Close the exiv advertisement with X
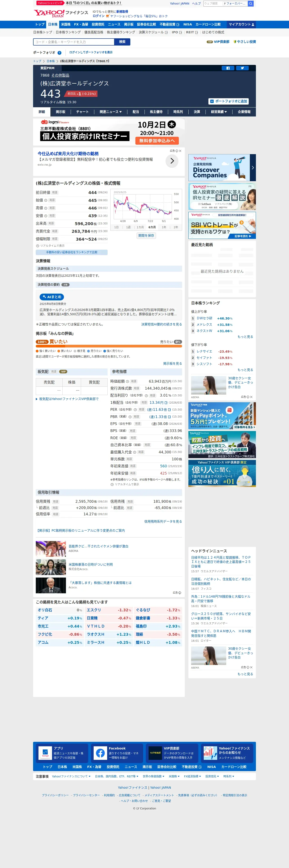 (x=180, y=151)
